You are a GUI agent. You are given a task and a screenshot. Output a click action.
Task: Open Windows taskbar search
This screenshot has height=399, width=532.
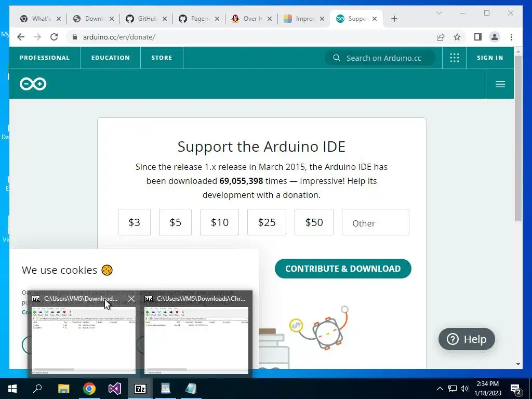(37, 389)
